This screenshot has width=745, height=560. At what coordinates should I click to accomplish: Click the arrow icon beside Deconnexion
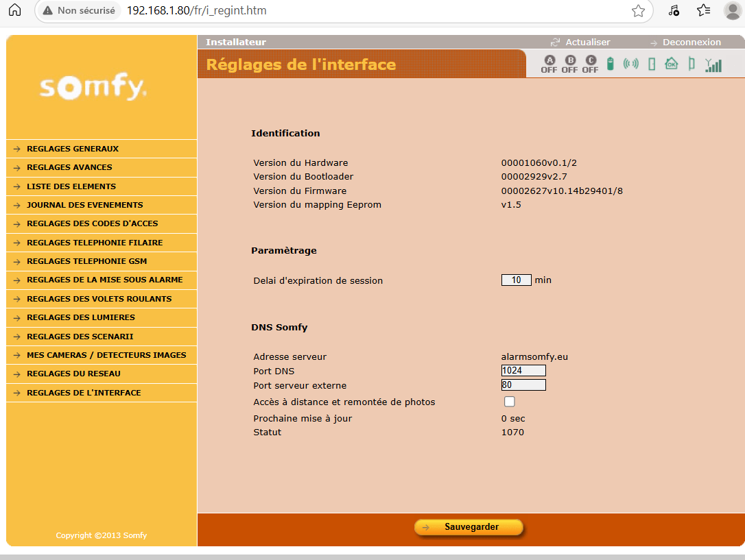click(654, 42)
